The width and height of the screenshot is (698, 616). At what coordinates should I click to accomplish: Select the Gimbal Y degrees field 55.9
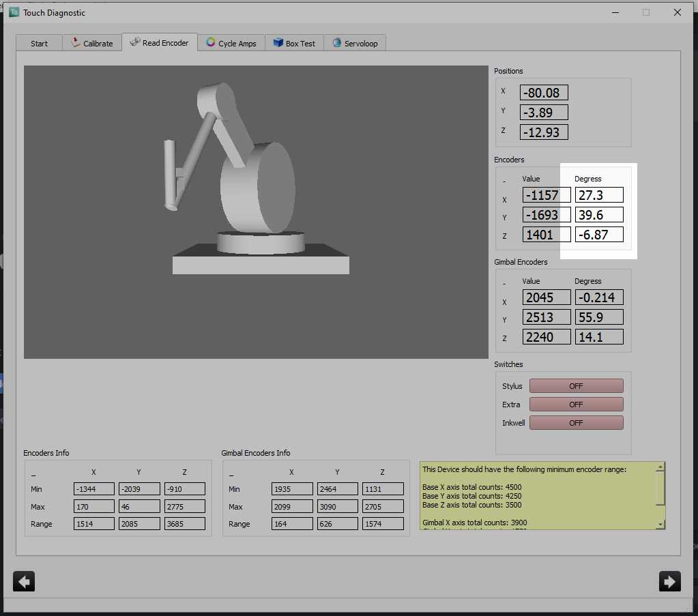tap(598, 317)
